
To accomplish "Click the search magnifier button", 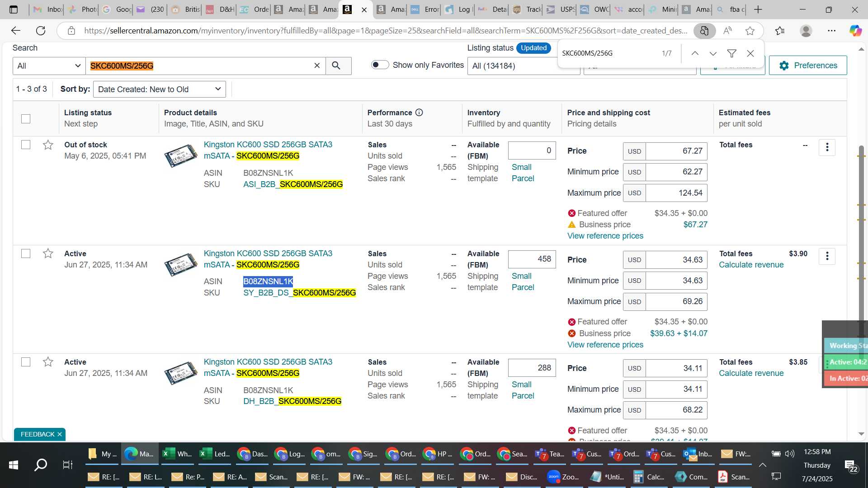I will tap(338, 66).
